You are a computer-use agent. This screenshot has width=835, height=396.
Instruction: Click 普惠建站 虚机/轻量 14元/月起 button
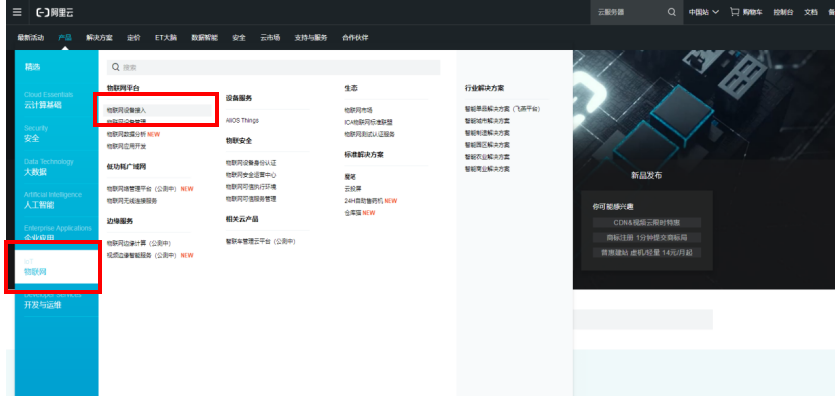(x=646, y=252)
